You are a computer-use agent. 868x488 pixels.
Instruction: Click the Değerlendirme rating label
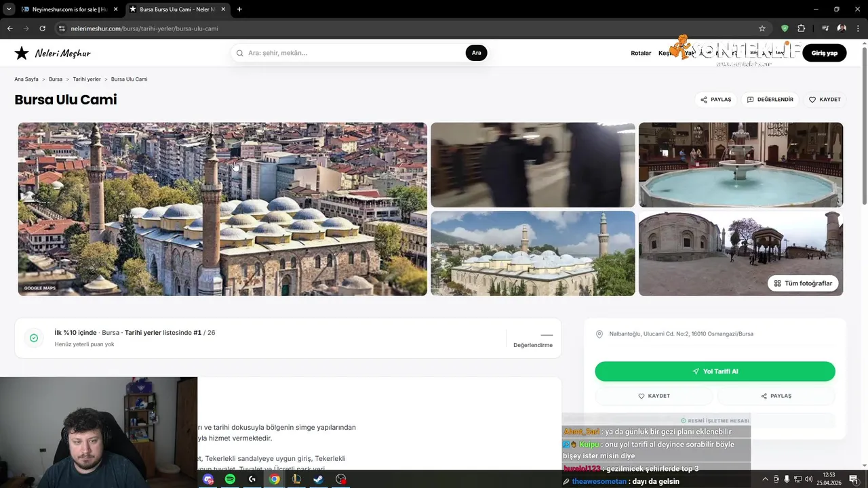point(533,345)
